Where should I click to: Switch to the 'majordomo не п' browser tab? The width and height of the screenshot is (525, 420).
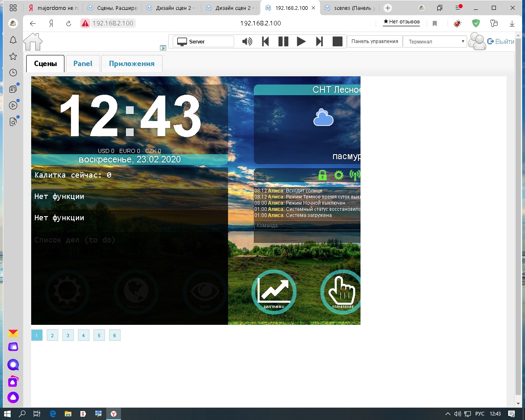pos(53,8)
